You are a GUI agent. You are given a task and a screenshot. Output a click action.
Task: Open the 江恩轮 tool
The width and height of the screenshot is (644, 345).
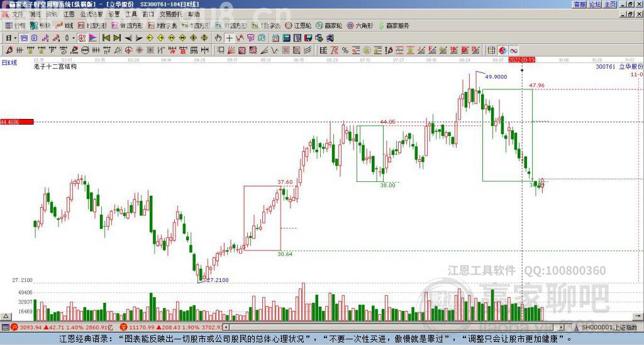click(x=298, y=25)
